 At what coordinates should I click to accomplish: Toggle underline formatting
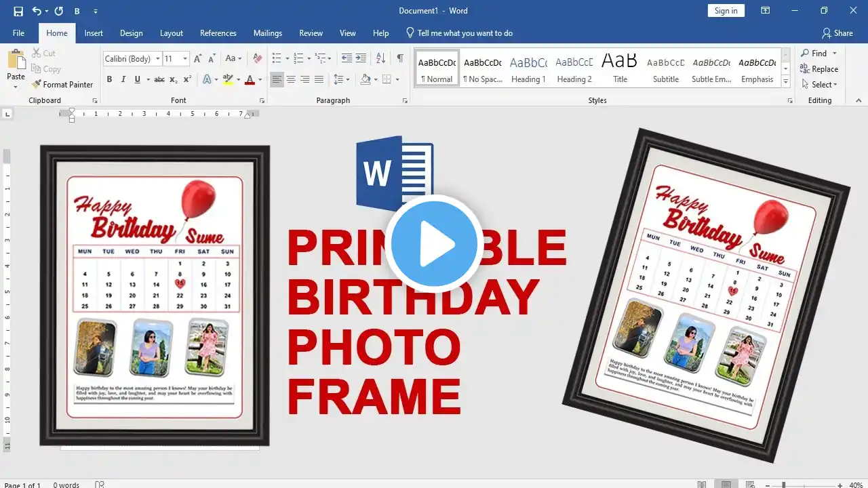[138, 80]
